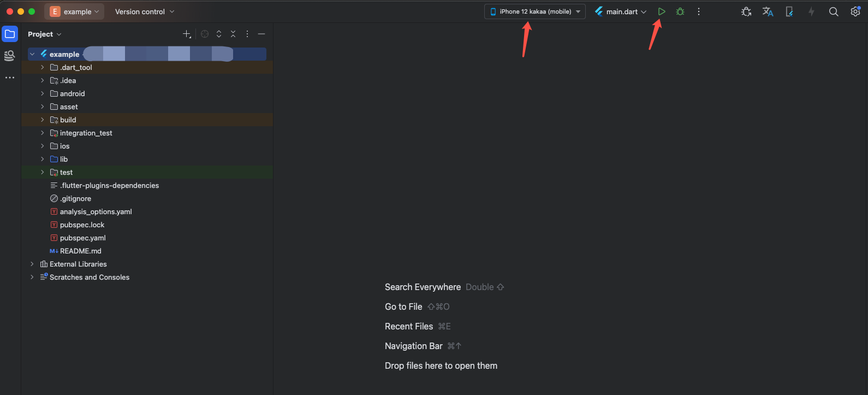Image resolution: width=868 pixels, height=395 pixels.
Task: Open main.dart run configuration dropdown
Action: tap(621, 11)
